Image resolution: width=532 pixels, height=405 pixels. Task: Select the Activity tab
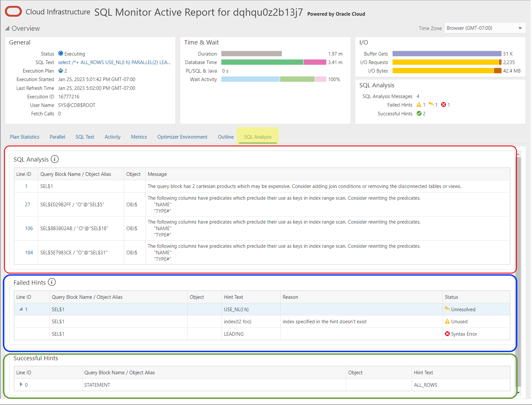[x=112, y=137]
